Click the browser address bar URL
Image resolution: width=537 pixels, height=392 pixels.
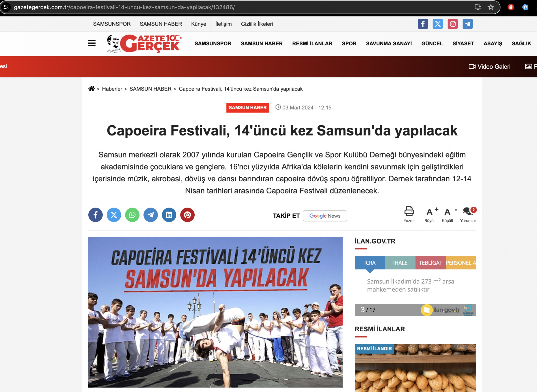pos(124,7)
